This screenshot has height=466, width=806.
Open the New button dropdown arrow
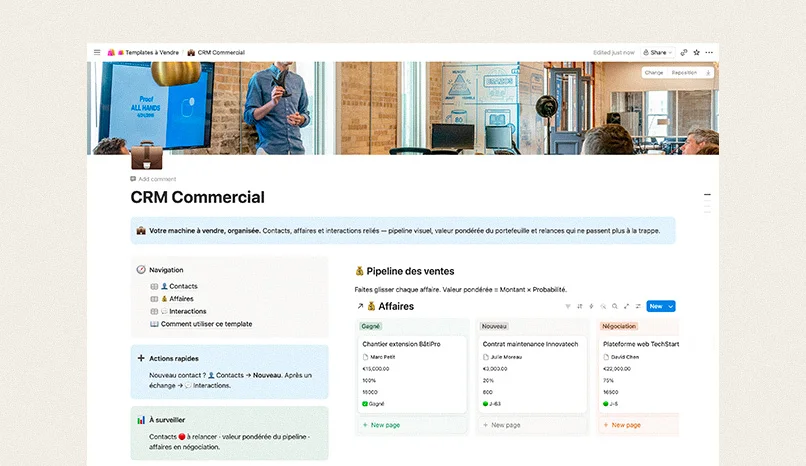tap(671, 306)
